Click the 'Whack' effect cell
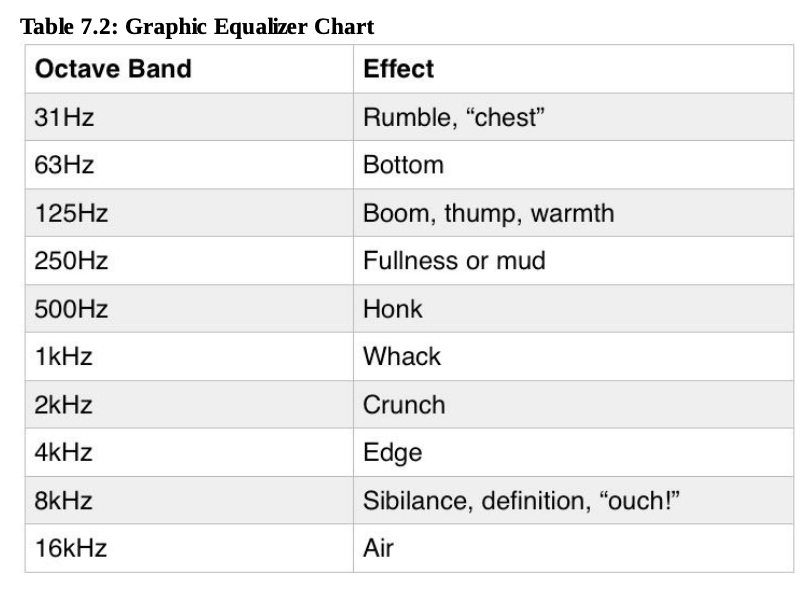The height and width of the screenshot is (592, 812). point(401,357)
